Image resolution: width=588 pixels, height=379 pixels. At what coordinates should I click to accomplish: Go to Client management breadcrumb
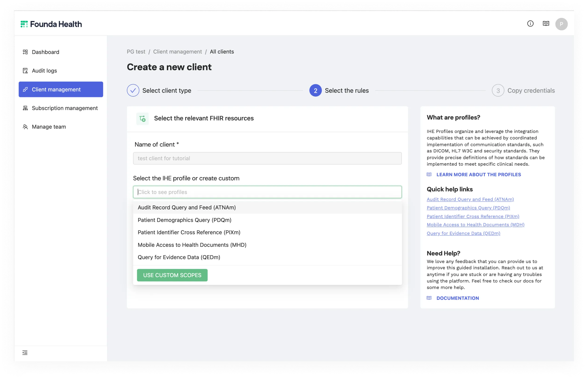coord(177,52)
